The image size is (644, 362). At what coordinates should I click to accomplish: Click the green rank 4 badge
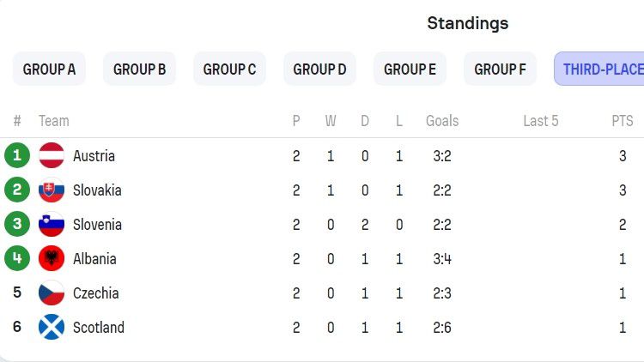(17, 258)
